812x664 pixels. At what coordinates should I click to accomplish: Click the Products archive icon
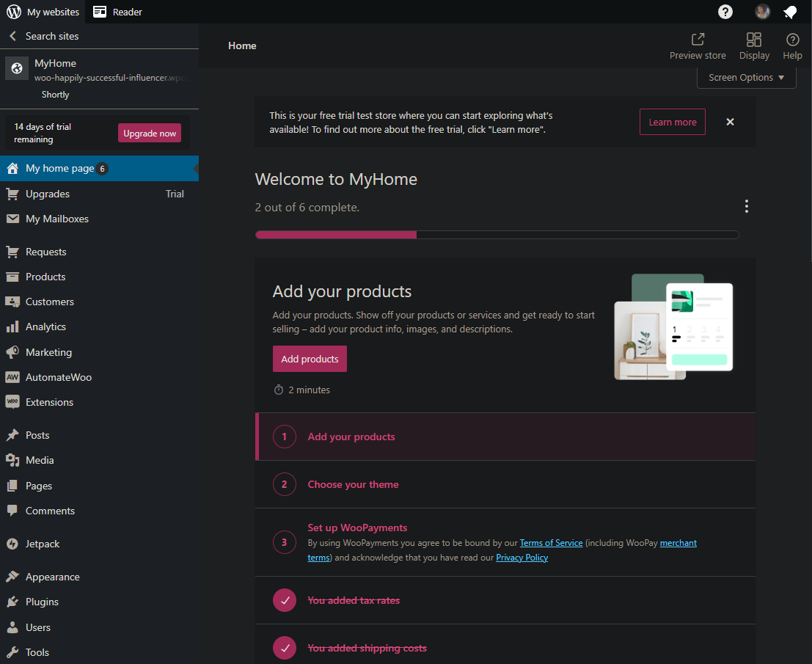tap(12, 277)
